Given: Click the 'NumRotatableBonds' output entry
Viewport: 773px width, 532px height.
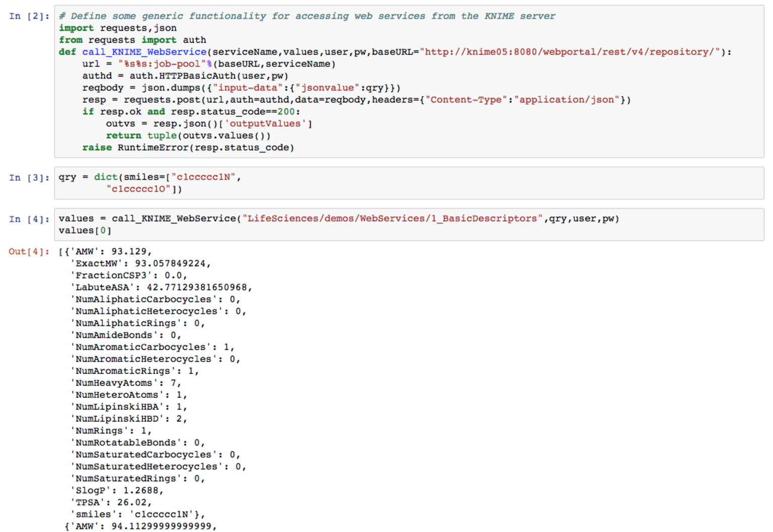Looking at the screenshot, I should click(x=138, y=444).
